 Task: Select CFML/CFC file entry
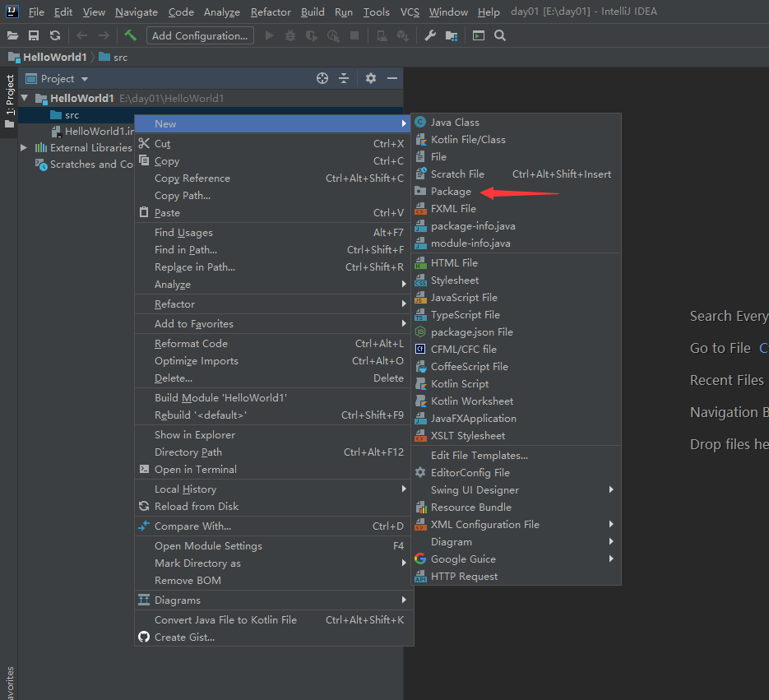click(516, 350)
